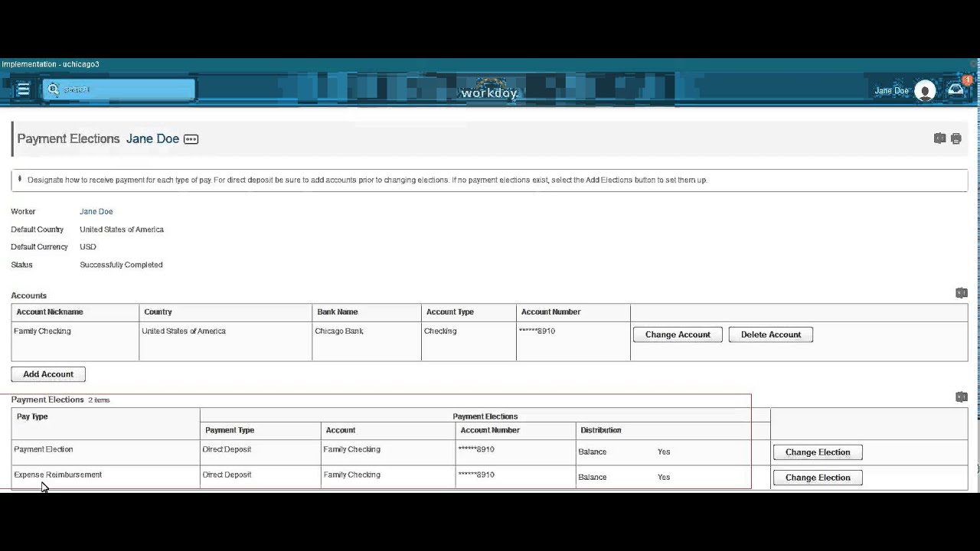This screenshot has width=980, height=551.
Task: Change Election for Expense Reimbursement row
Action: (x=818, y=478)
